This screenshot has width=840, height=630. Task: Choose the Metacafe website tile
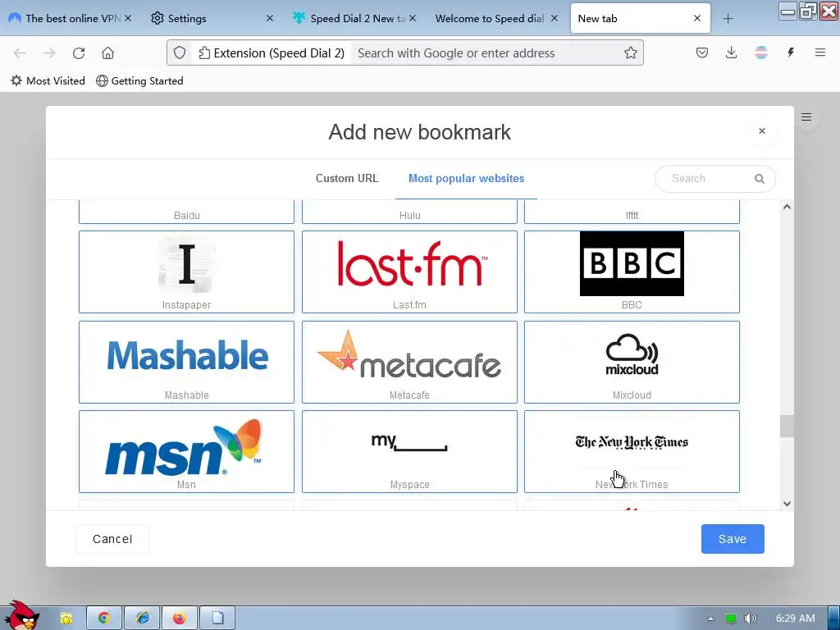tap(409, 362)
